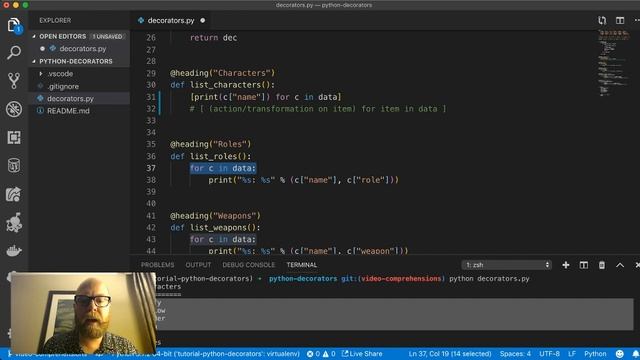This screenshot has height=360, width=640.
Task: Click 'def list_roles():' on line 36
Action: pos(211,156)
